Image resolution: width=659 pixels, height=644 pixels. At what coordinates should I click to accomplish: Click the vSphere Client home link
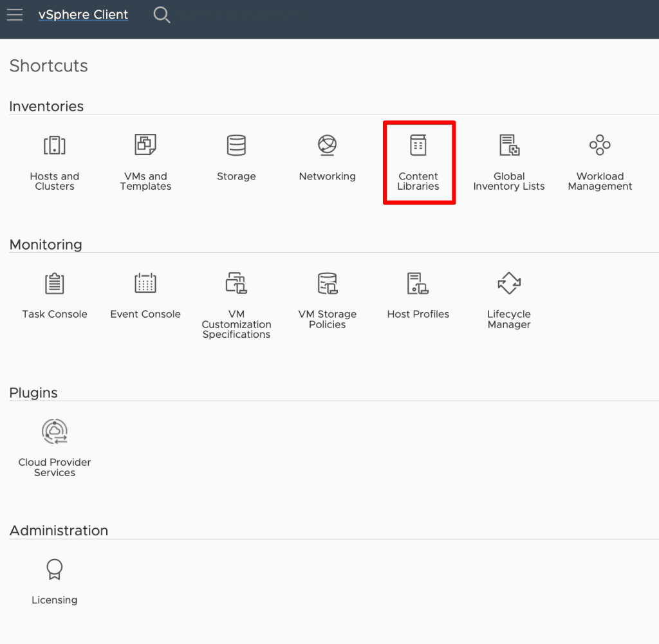83,15
